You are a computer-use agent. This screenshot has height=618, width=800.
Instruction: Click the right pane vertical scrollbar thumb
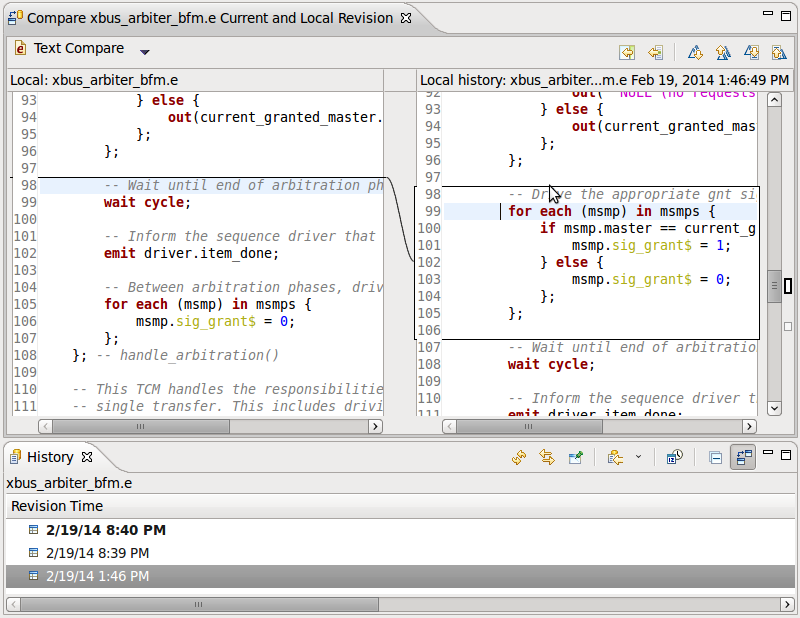(774, 286)
